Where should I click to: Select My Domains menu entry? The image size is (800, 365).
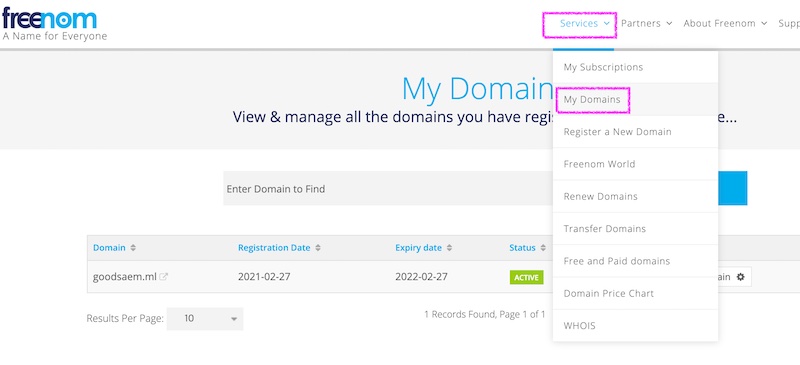point(635,100)
